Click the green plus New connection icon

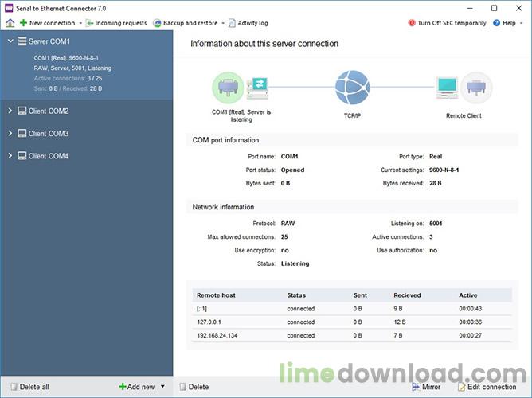tap(23, 23)
